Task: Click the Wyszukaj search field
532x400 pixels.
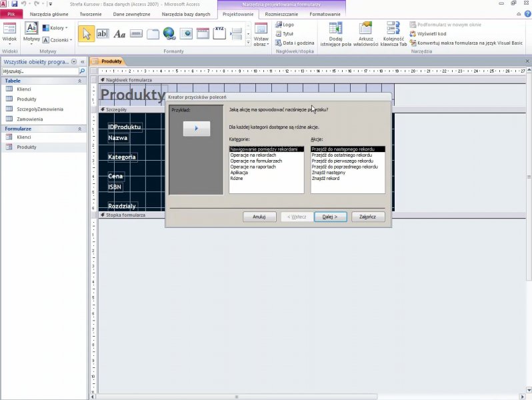Action: 39,71
